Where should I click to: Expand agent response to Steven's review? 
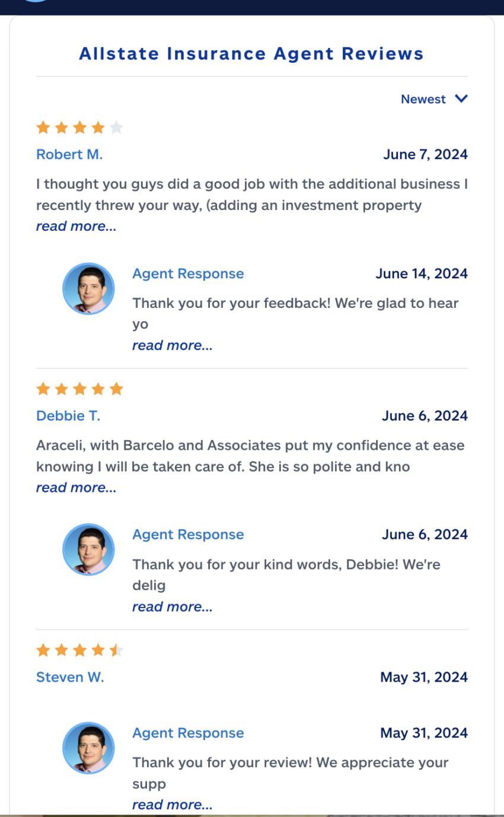coord(172,805)
